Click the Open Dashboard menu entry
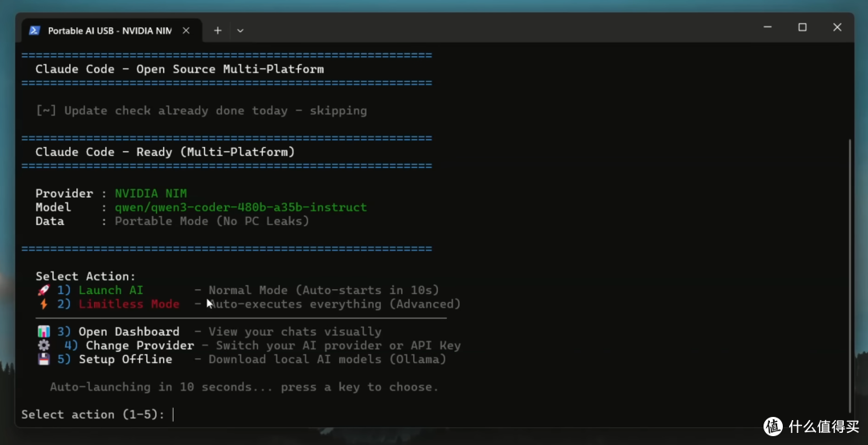This screenshot has height=445, width=868. (x=129, y=332)
